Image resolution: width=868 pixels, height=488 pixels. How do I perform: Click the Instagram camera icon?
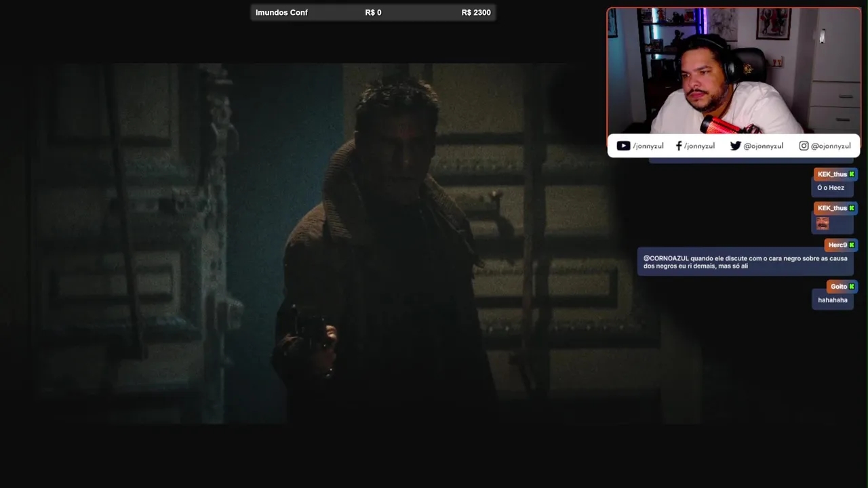point(804,146)
